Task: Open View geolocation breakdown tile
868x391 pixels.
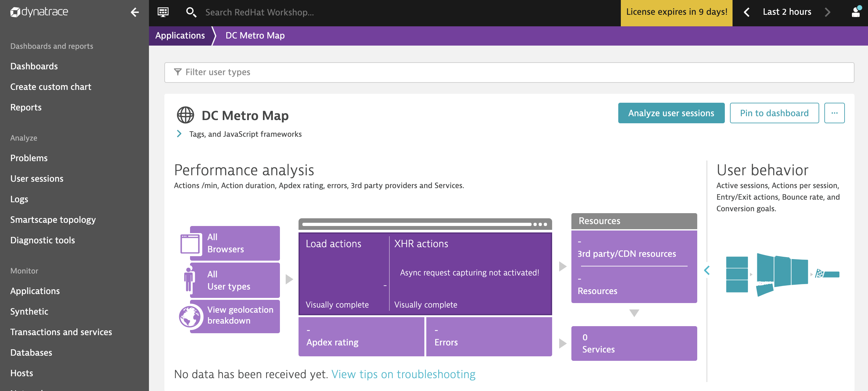Action: tap(235, 316)
